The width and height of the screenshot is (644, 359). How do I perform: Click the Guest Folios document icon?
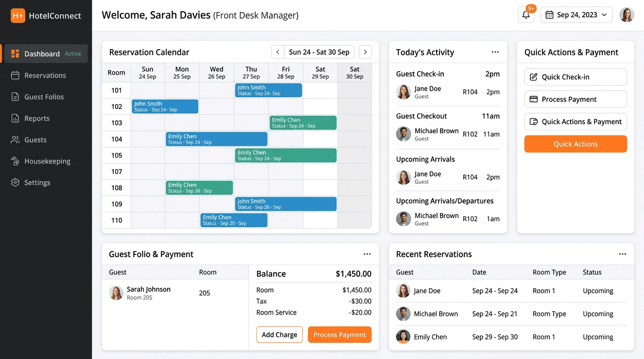point(15,97)
